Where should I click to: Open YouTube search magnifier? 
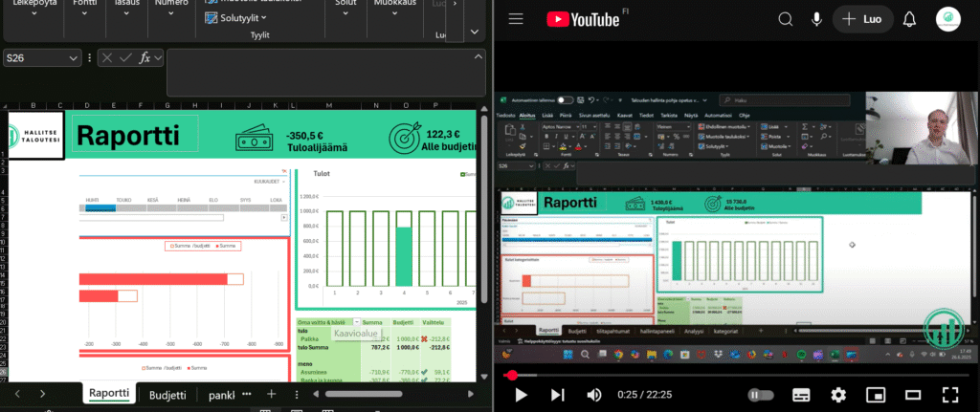[786, 19]
